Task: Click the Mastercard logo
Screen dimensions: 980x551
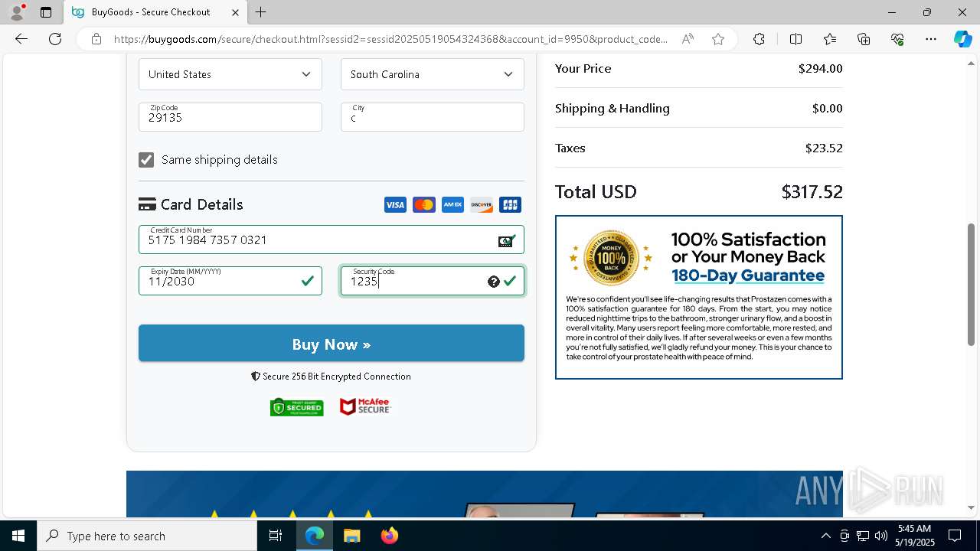Action: point(424,205)
